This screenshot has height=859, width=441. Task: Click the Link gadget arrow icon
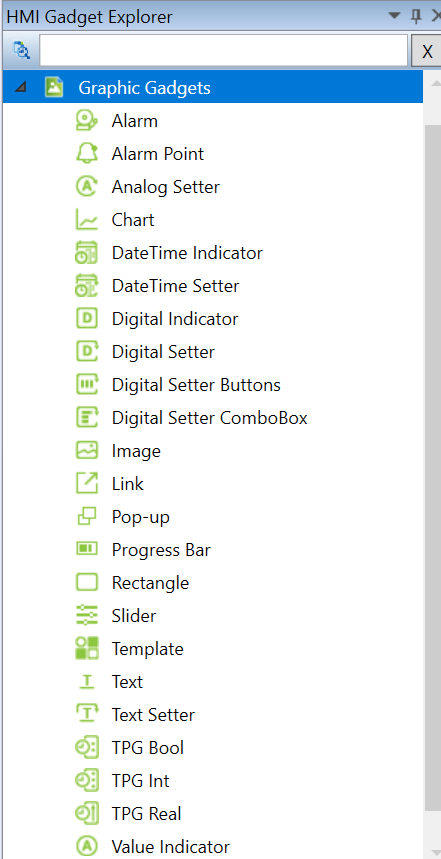87,484
